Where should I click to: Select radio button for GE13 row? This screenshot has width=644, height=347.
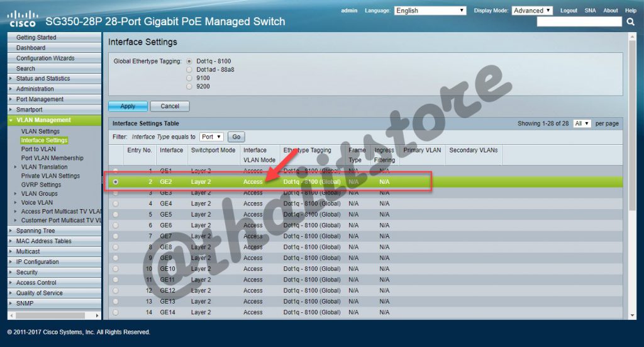click(116, 302)
